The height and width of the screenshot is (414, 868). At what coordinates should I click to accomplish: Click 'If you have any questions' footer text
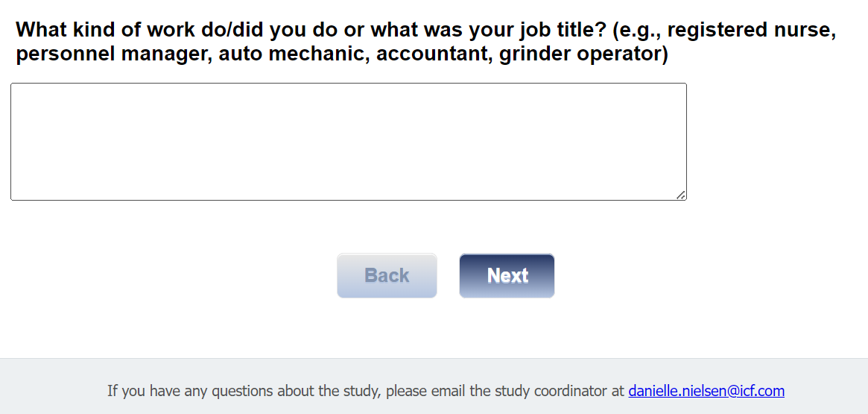[x=179, y=391]
